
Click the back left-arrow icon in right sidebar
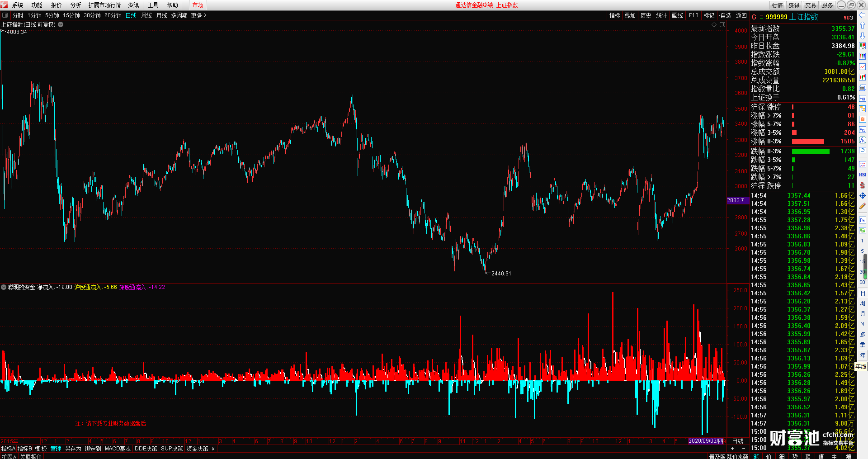click(863, 15)
